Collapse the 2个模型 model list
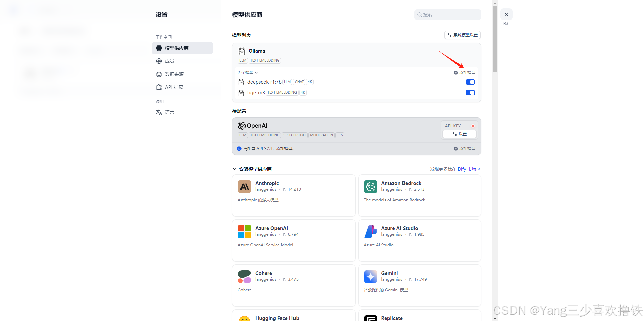 248,73
